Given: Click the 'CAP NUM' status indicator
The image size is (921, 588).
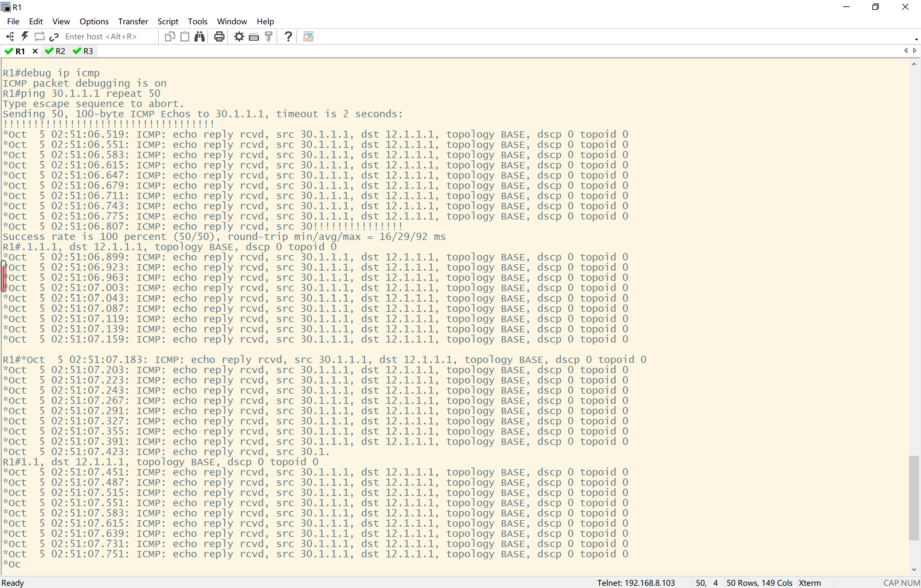Looking at the screenshot, I should (x=901, y=583).
